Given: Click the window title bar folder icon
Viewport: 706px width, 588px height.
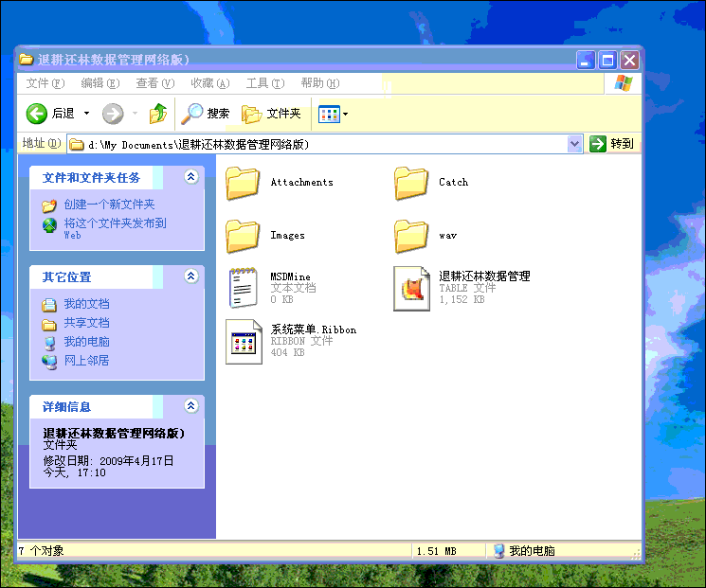Looking at the screenshot, I should coord(27,59).
